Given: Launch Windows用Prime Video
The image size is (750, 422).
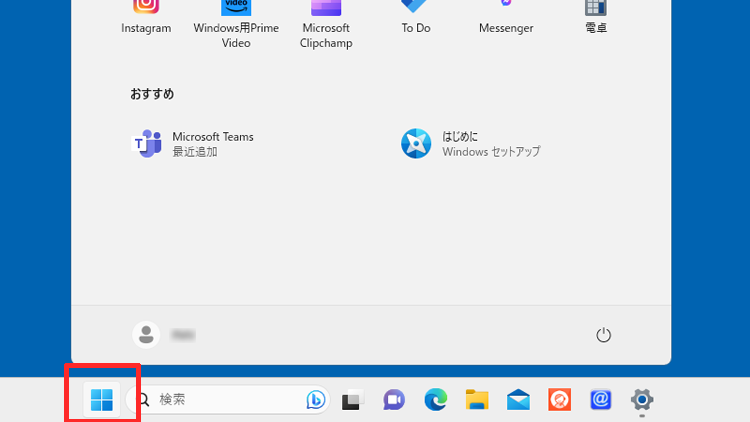Looking at the screenshot, I should (236, 24).
